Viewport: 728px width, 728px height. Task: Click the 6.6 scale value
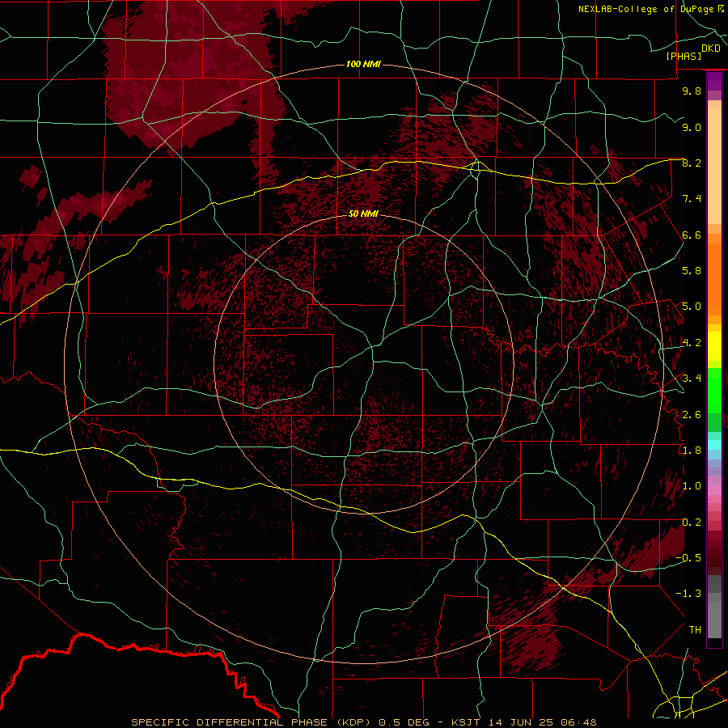pyautogui.click(x=692, y=235)
